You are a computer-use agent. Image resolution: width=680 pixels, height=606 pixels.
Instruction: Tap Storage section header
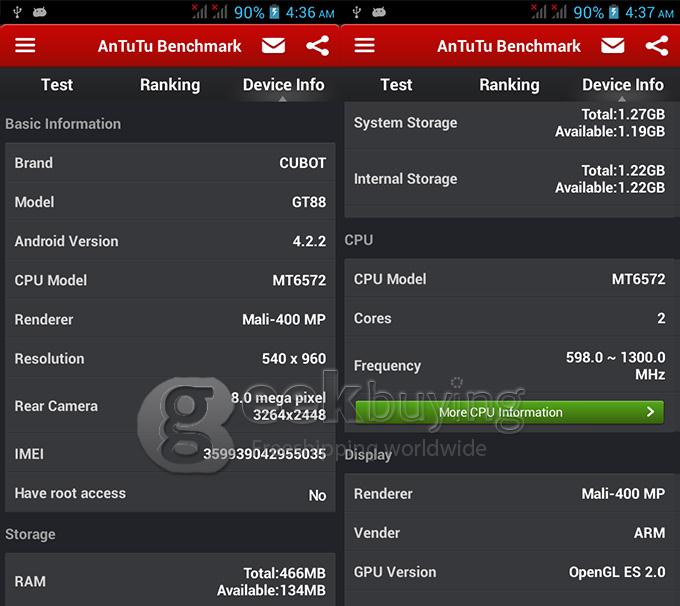(30, 534)
